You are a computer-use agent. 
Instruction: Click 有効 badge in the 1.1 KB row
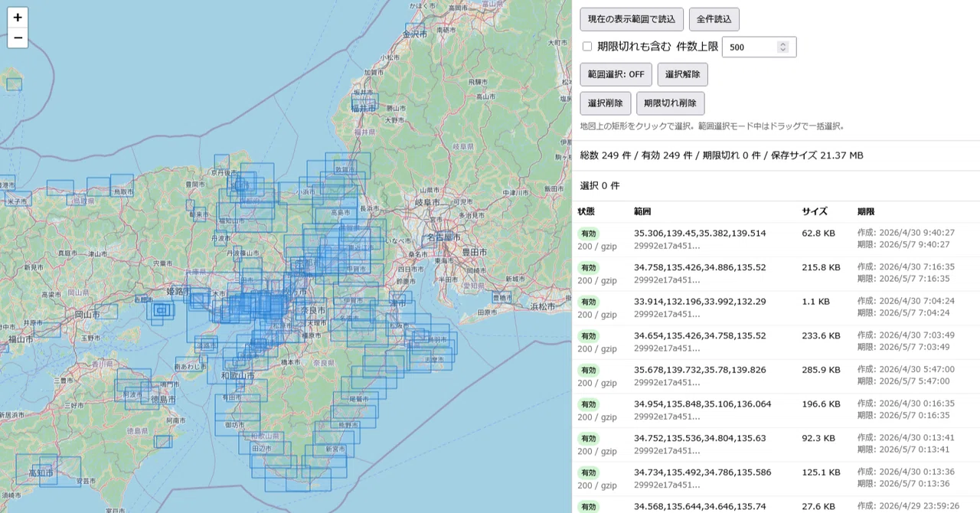(589, 302)
